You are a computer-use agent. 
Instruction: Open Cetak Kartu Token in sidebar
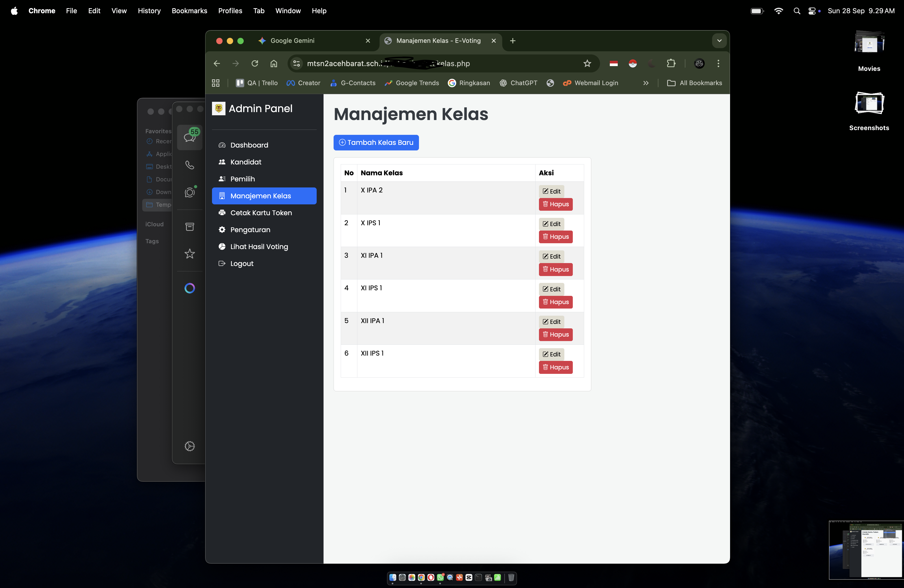point(261,213)
